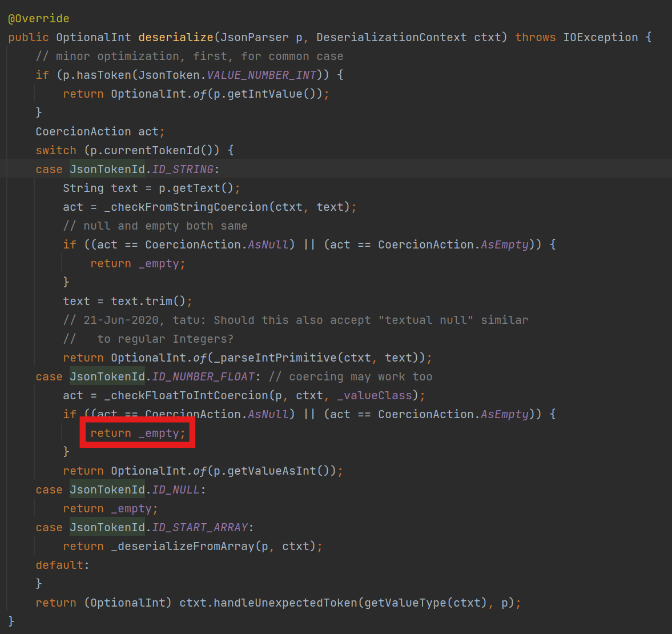Image resolution: width=672 pixels, height=634 pixels.
Task: Place the cursor on the throws keyword
Action: point(536,37)
